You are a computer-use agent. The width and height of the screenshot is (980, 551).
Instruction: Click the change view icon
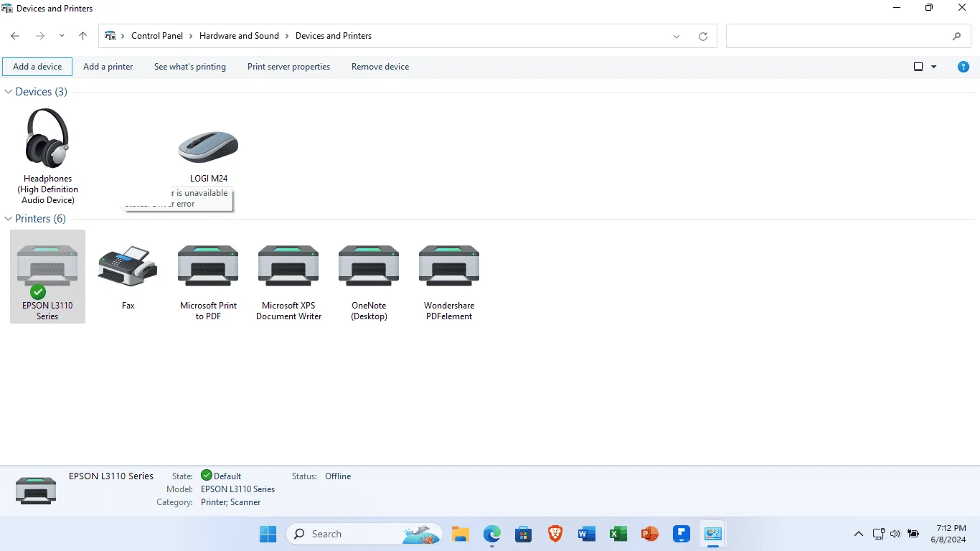click(x=918, y=67)
